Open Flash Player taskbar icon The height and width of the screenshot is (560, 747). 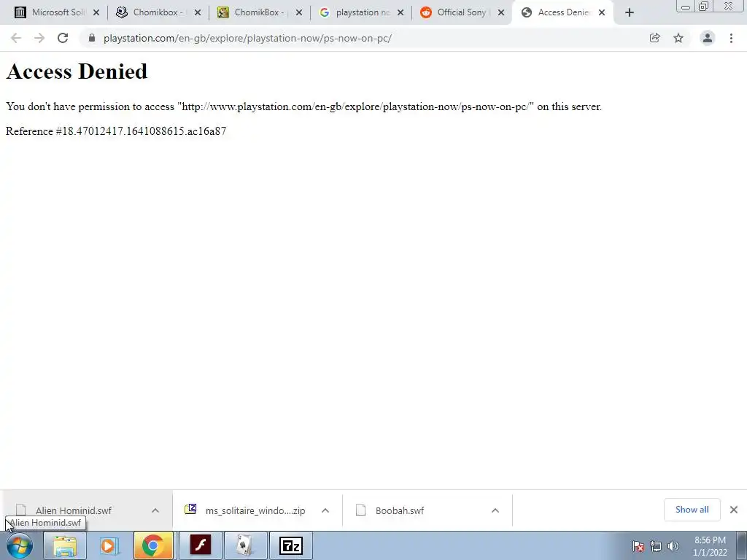(201, 545)
